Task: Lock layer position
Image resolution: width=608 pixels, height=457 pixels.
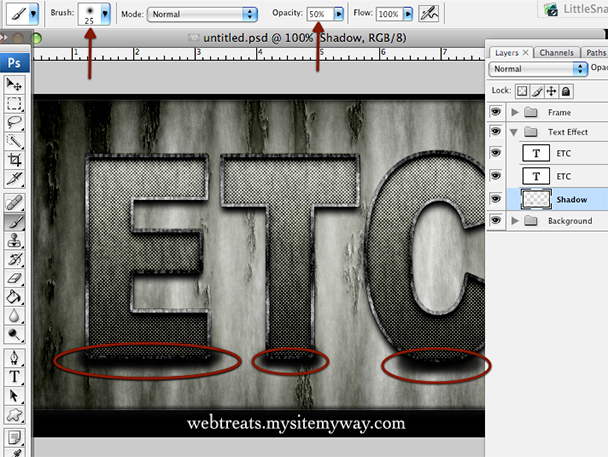Action: pos(551,91)
